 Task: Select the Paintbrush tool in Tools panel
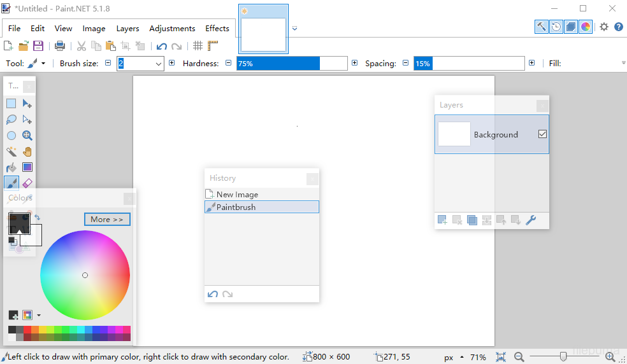click(11, 183)
